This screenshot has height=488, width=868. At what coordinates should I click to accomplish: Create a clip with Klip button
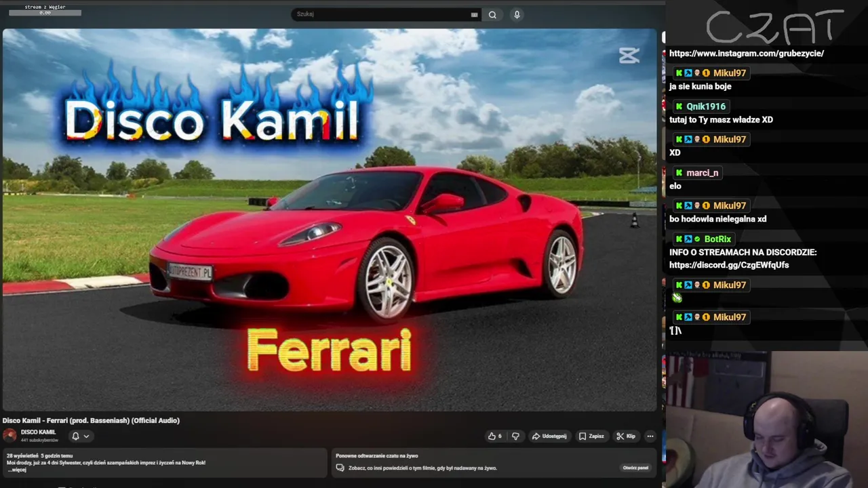pos(625,436)
